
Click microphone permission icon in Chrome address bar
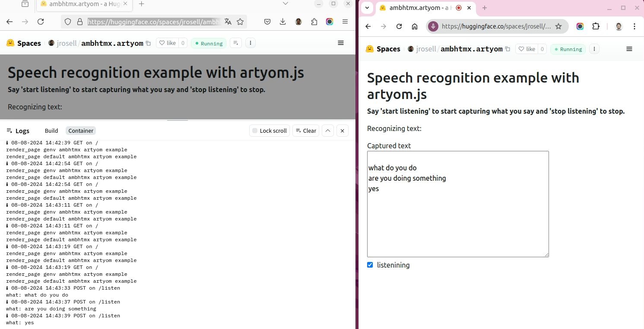pos(433,26)
